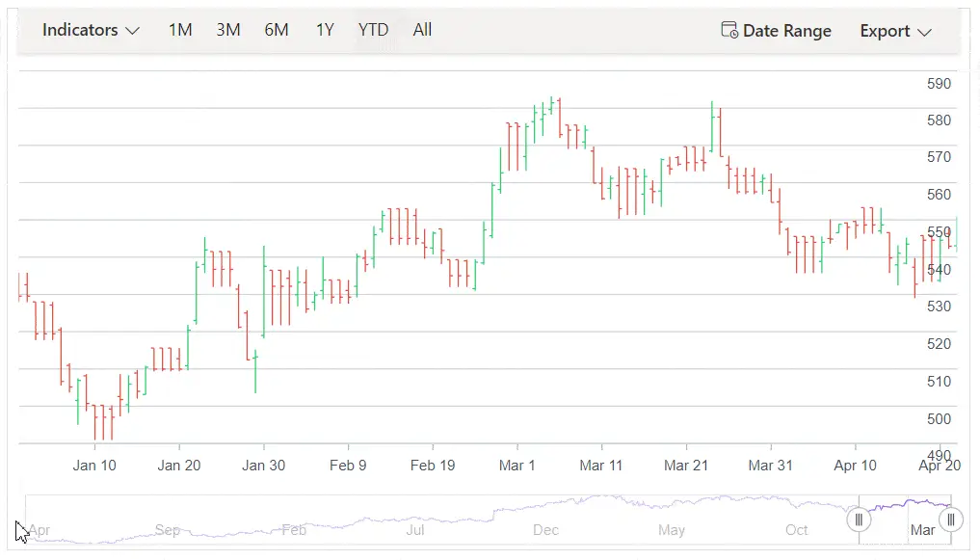Click the 'Mar 21' axis label

tap(686, 466)
